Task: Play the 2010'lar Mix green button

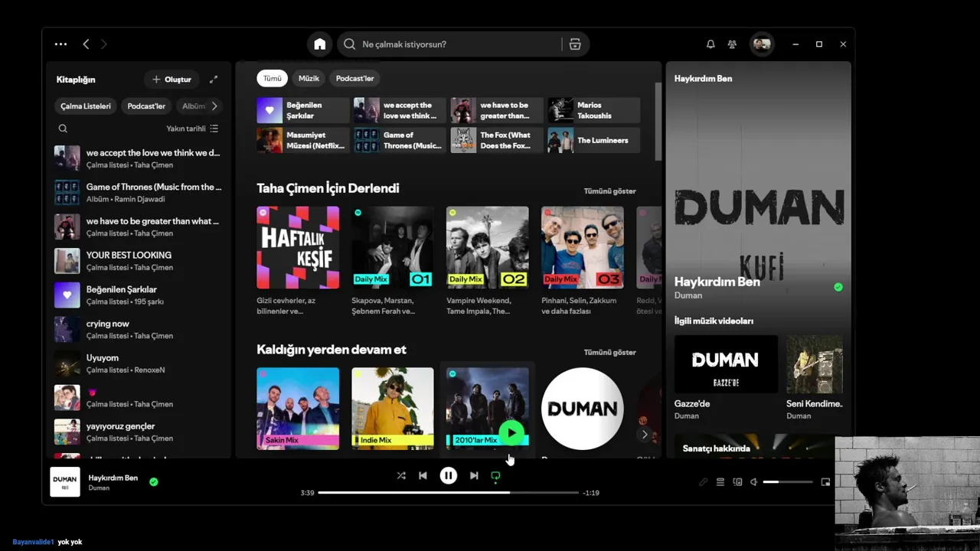Action: pyautogui.click(x=511, y=433)
